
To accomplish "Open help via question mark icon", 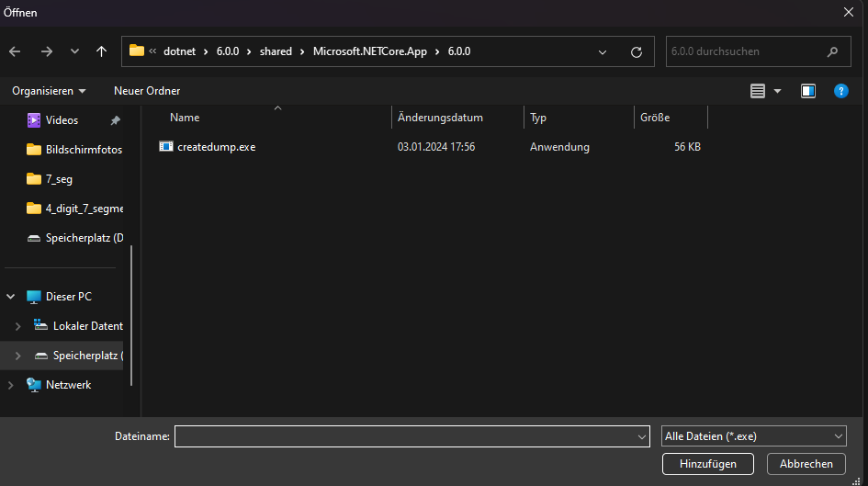I will pos(840,91).
